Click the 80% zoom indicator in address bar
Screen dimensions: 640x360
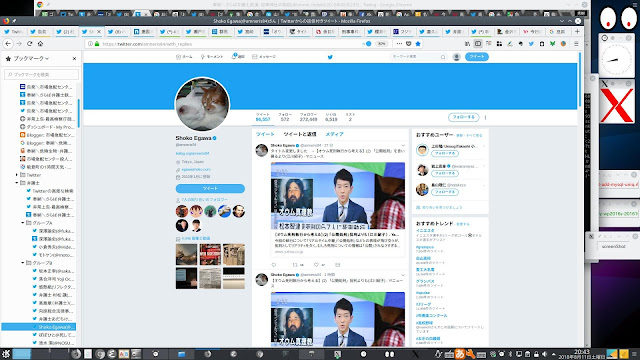click(381, 44)
